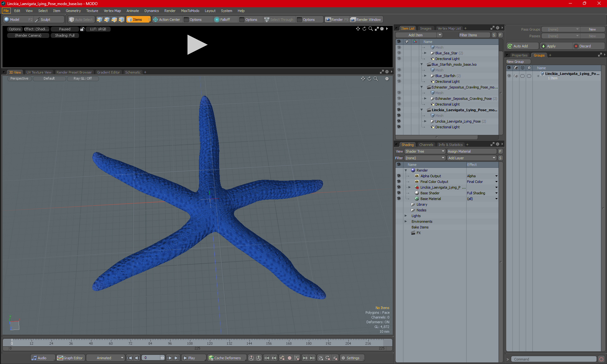Image resolution: width=607 pixels, height=364 pixels.
Task: Switch to the Channels tab
Action: [426, 145]
